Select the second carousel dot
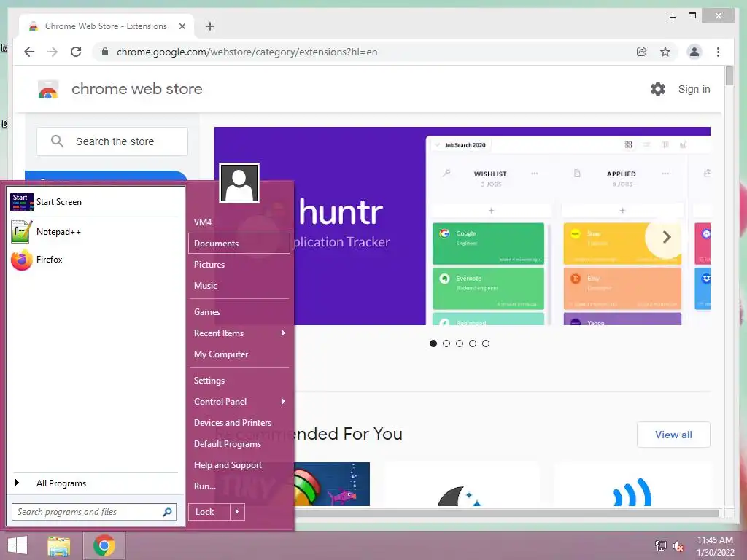This screenshot has height=560, width=747. click(x=446, y=343)
